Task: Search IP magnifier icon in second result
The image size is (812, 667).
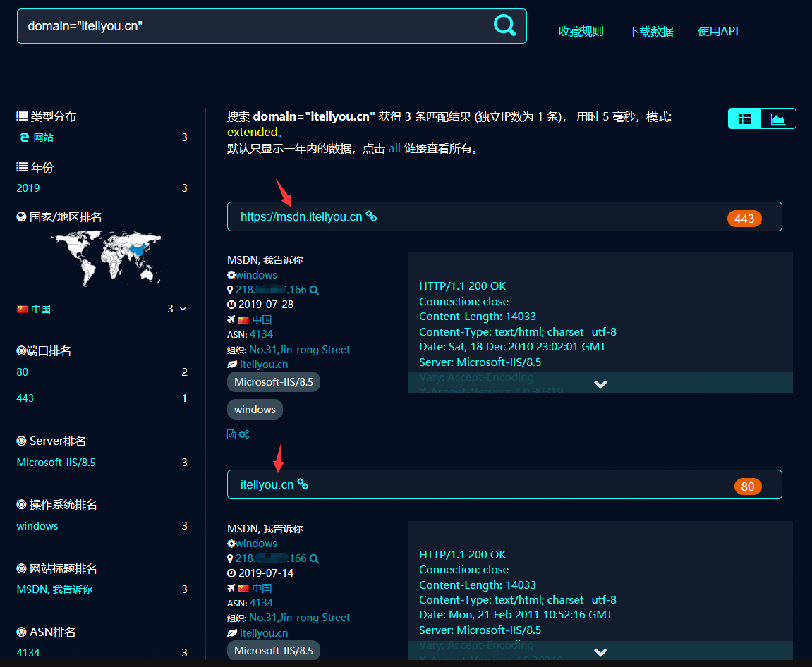Action: point(314,558)
